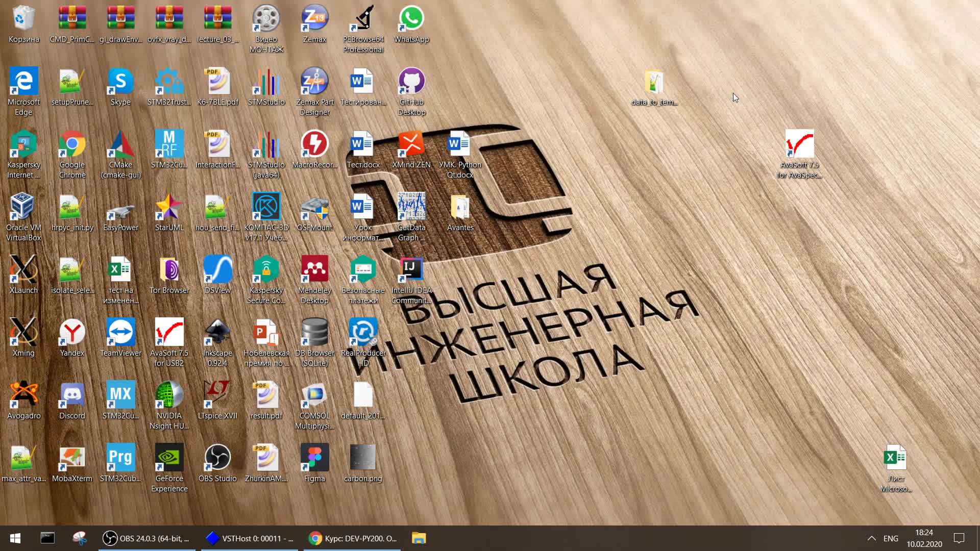The height and width of the screenshot is (551, 980).
Task: Show hidden system tray icons
Action: pos(872,538)
